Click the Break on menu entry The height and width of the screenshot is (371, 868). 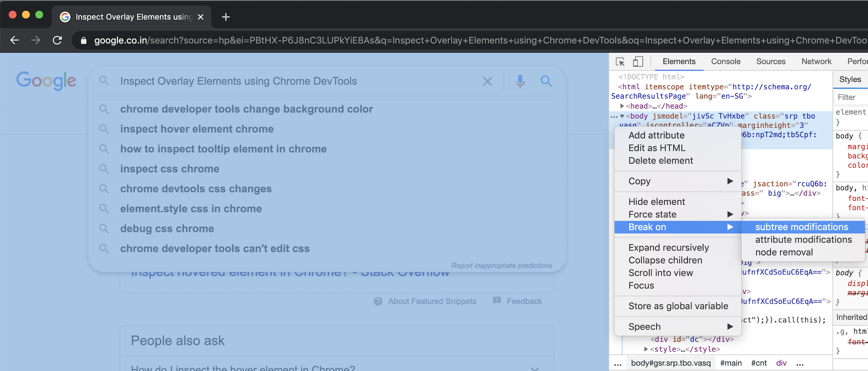click(678, 227)
